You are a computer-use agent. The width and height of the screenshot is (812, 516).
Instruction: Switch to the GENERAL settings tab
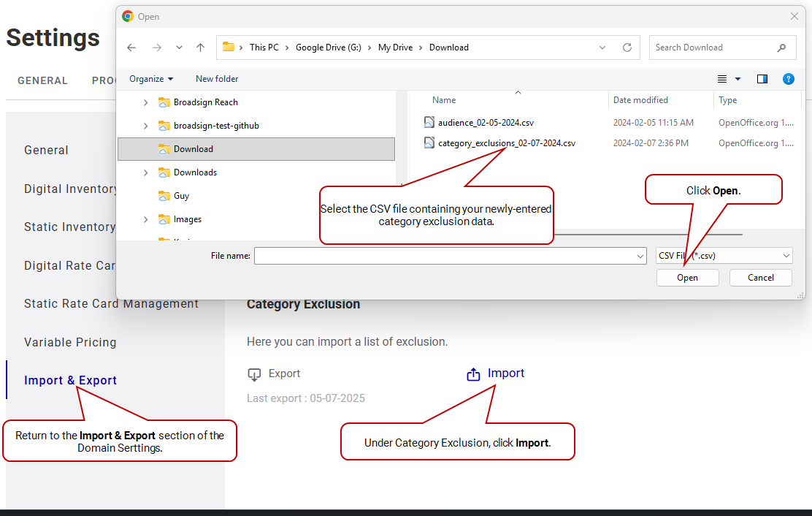42,80
